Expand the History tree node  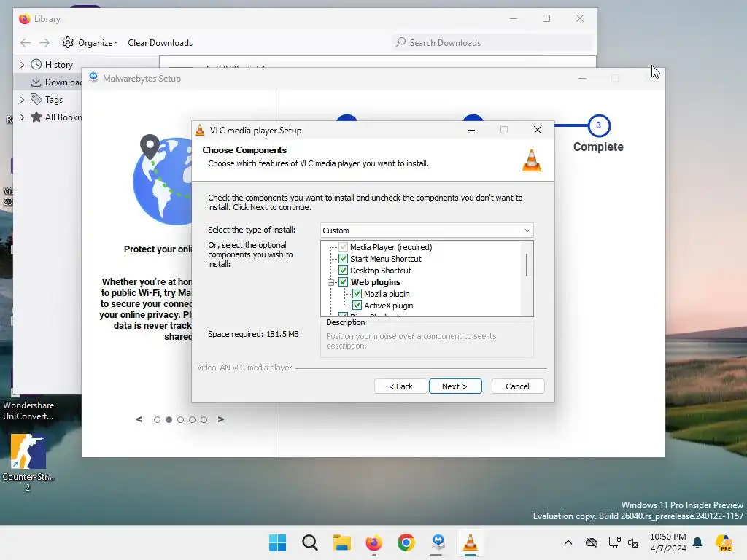[22, 64]
